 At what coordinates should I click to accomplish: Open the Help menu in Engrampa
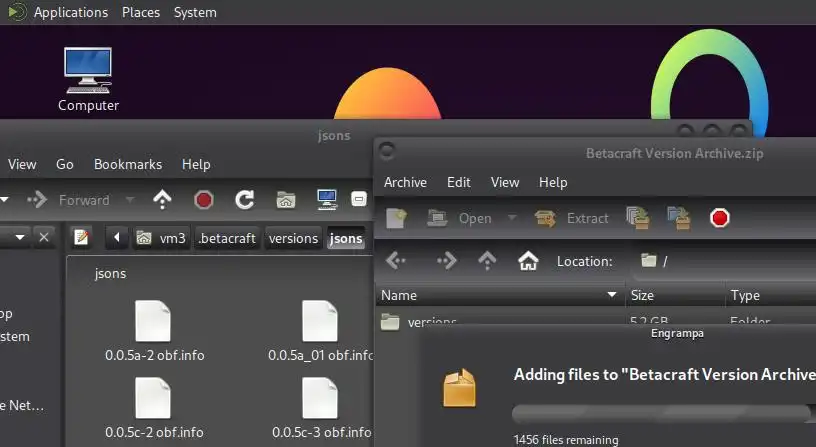click(553, 183)
